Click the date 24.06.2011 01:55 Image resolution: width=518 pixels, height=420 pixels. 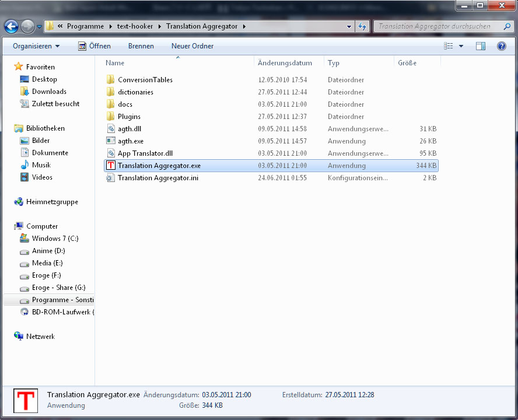point(282,178)
